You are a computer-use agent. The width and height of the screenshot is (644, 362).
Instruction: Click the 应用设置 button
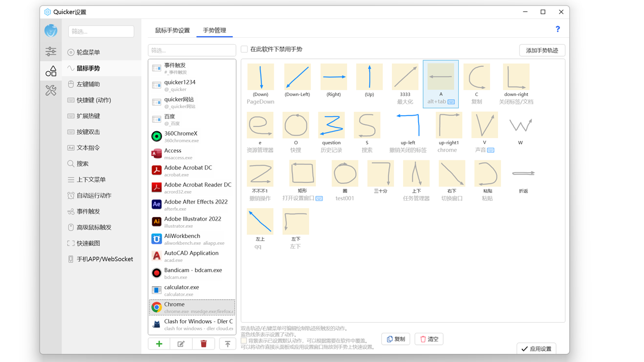pos(536,348)
